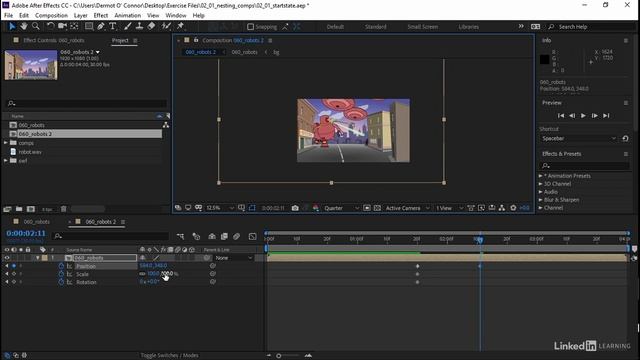640x360 pixels.
Task: Toggle the Scale stopwatch
Action: (61, 274)
